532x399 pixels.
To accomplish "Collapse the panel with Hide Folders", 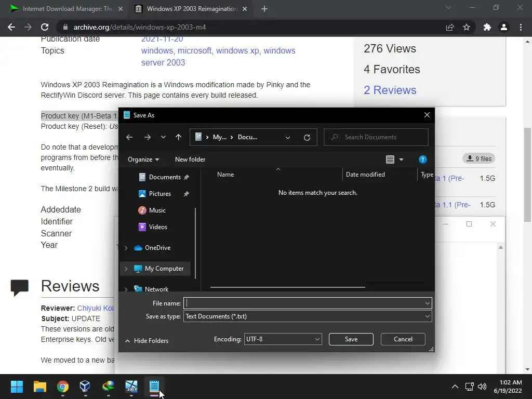I will (147, 341).
